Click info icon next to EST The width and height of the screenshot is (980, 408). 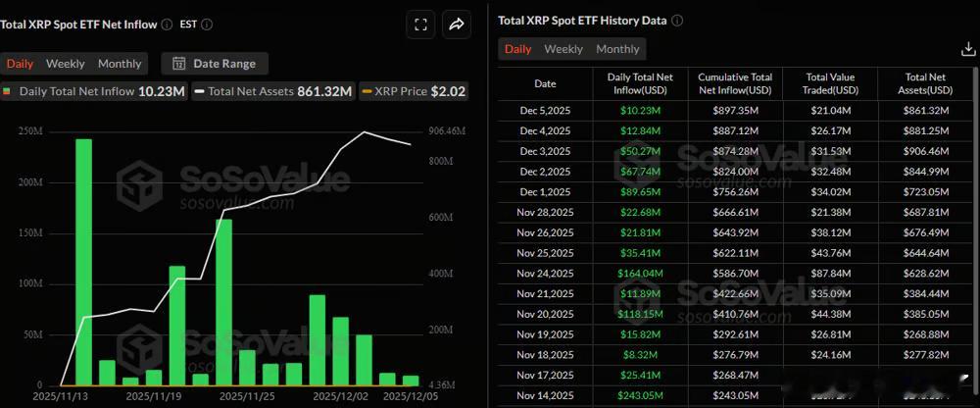[207, 25]
